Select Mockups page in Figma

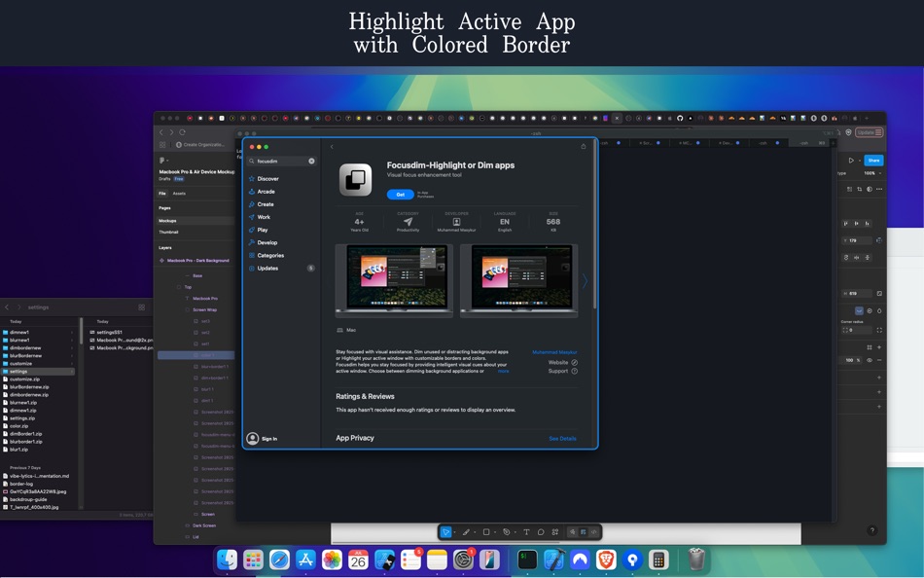tap(195, 221)
